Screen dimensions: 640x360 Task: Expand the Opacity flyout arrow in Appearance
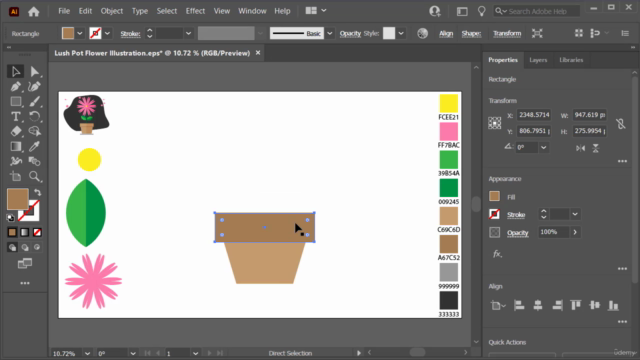tap(575, 232)
